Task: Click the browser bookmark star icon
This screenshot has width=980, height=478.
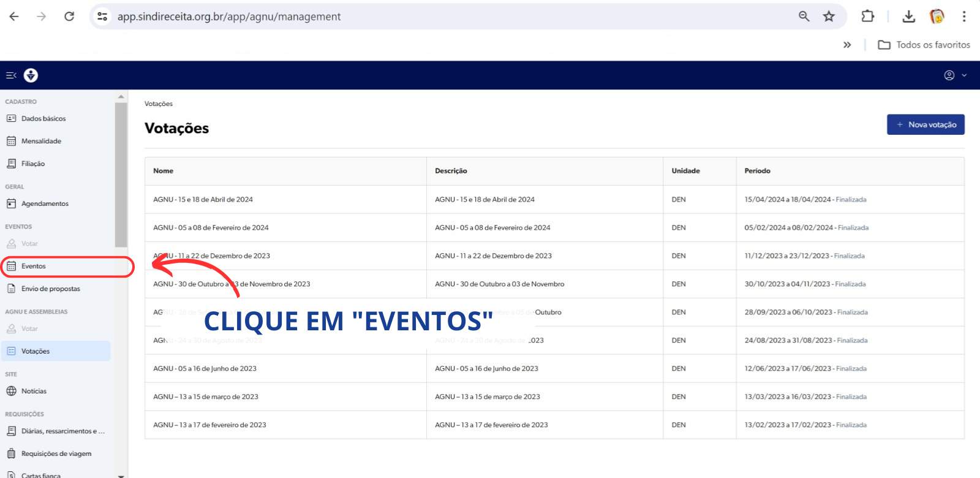Action: [829, 17]
